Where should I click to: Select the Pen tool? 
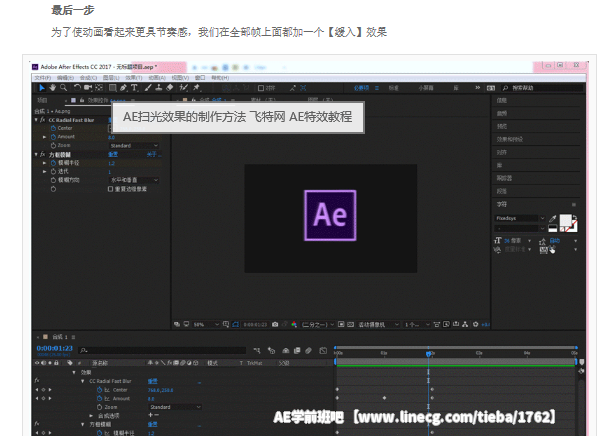[x=123, y=88]
